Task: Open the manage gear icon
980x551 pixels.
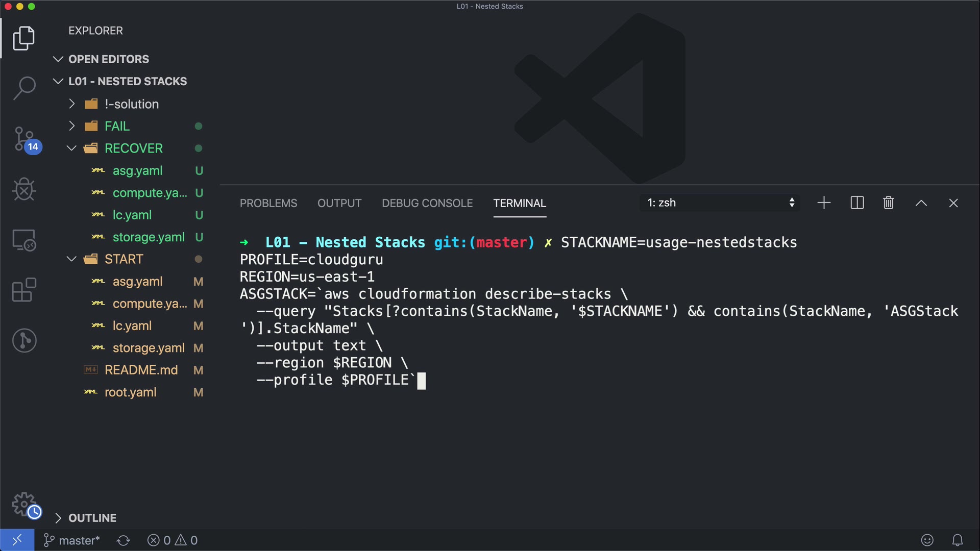Action: click(x=24, y=504)
